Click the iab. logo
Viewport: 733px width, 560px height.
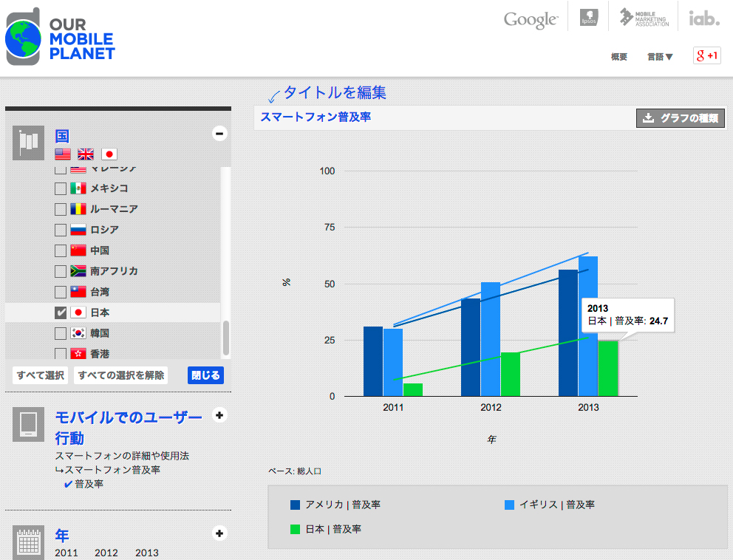pos(704,18)
